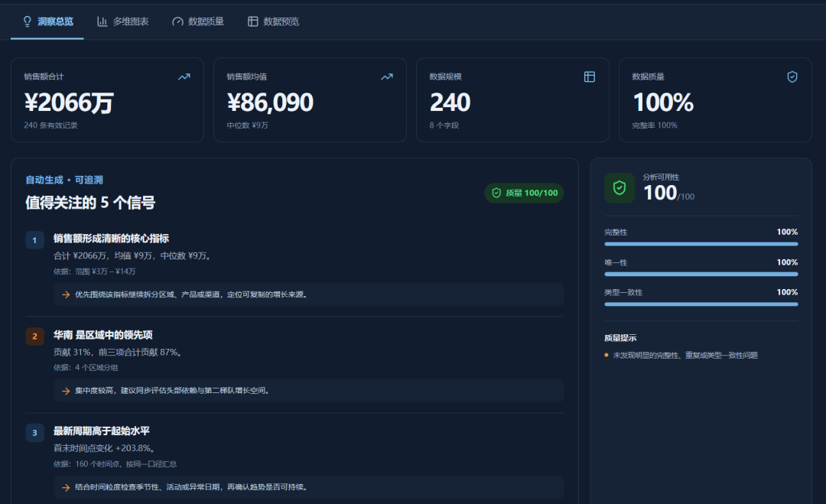Click the 完整性 progress bar

coord(701,244)
